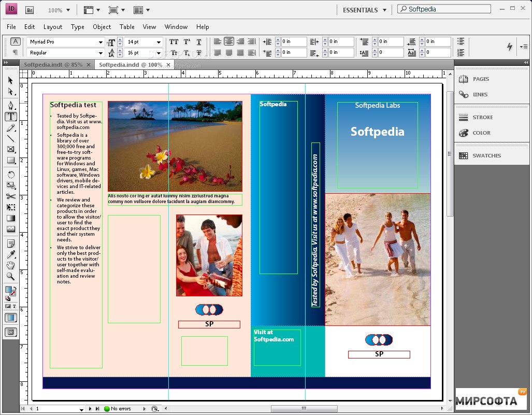Viewport: 532px width, 415px height.
Task: Select the Free Transform tool
Action: pos(10,207)
